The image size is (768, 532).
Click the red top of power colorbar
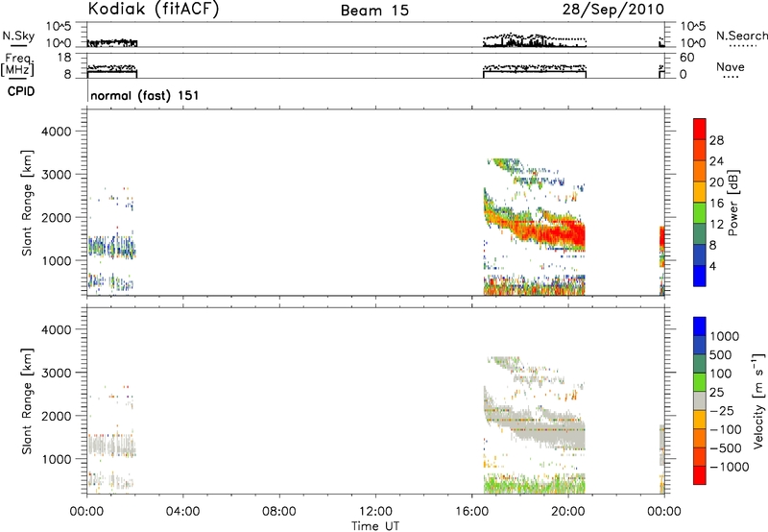point(700,129)
